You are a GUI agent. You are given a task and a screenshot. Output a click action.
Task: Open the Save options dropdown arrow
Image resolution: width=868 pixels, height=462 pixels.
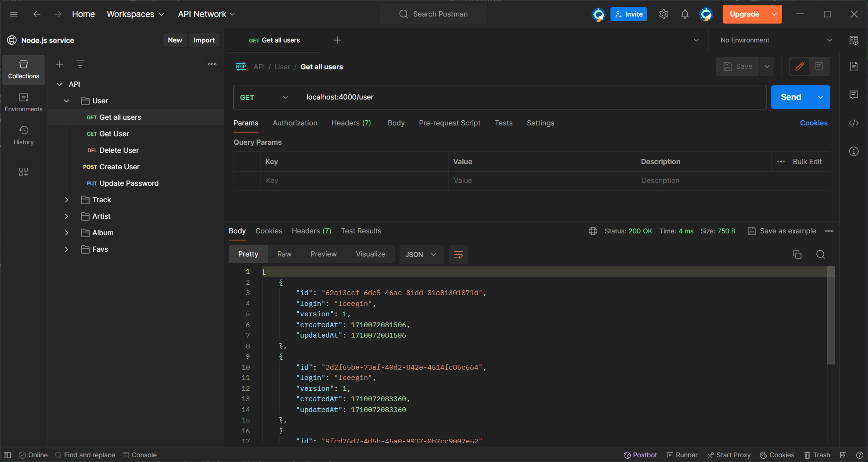tap(767, 66)
